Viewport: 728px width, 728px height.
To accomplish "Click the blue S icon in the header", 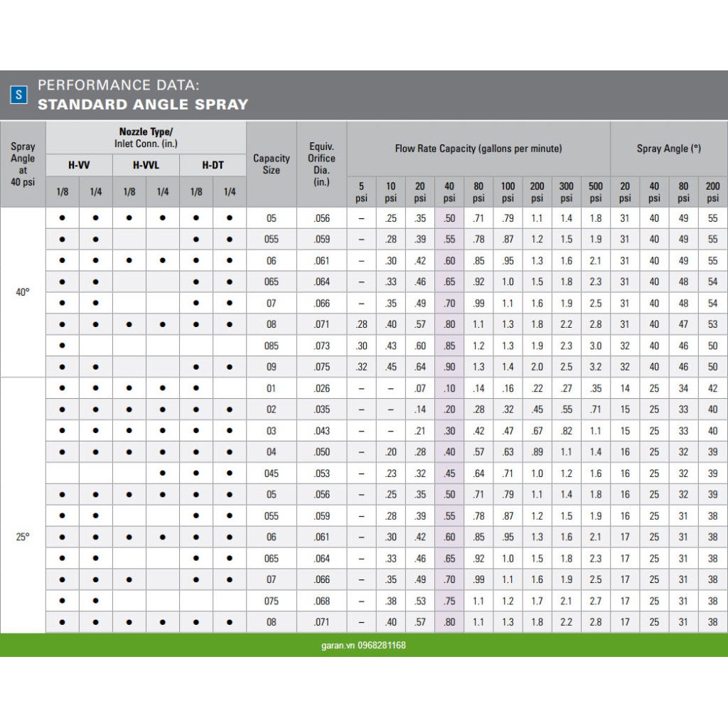I will (x=18, y=95).
